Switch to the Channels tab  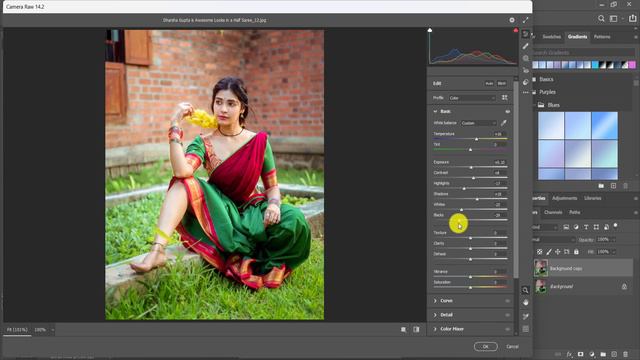[553, 212]
